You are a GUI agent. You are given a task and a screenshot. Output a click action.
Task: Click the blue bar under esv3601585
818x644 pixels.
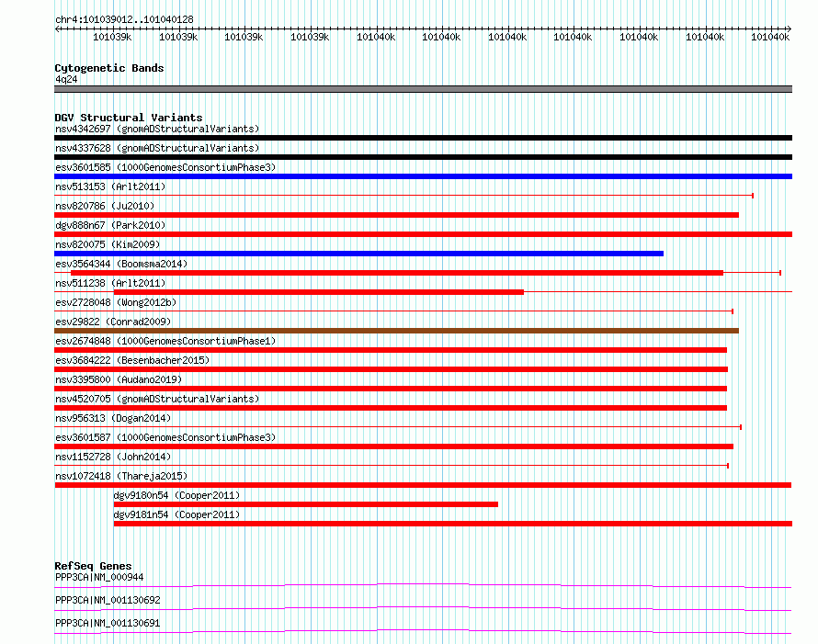coord(423,176)
